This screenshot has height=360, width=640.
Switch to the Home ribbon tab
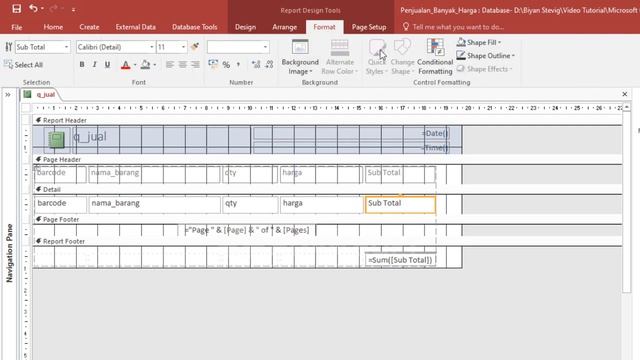point(53,27)
